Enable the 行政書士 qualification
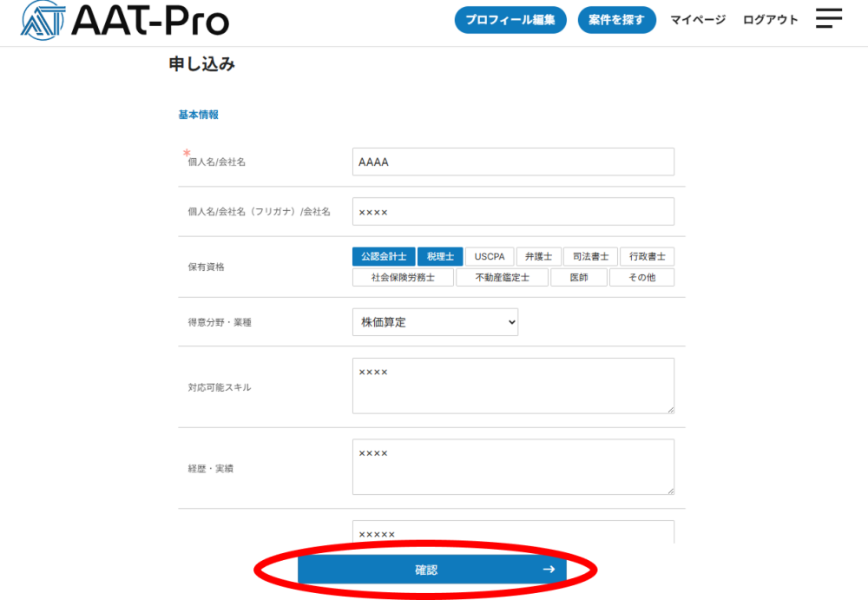Image resolution: width=868 pixels, height=600 pixels. click(x=647, y=256)
